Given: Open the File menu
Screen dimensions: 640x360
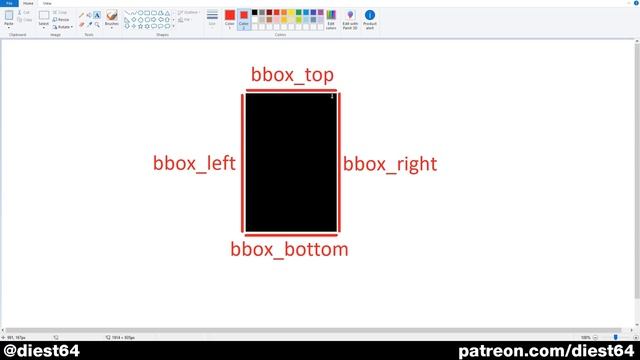Looking at the screenshot, I should pos(9,3).
